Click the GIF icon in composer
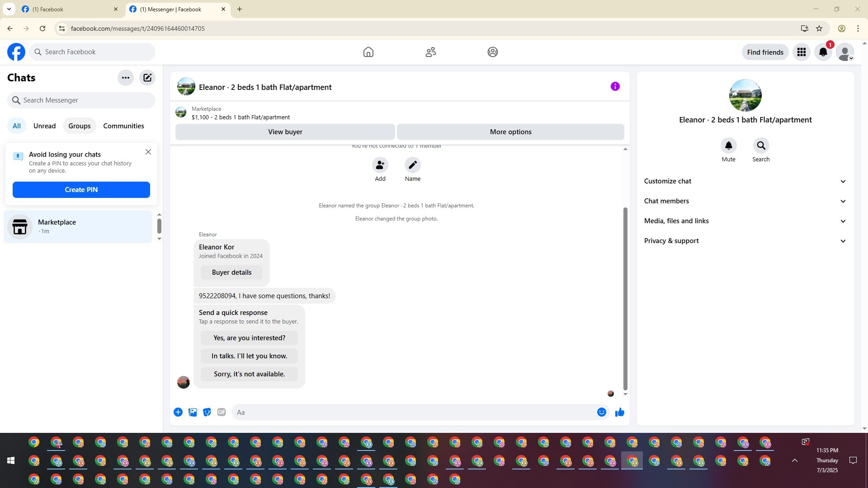 221,412
